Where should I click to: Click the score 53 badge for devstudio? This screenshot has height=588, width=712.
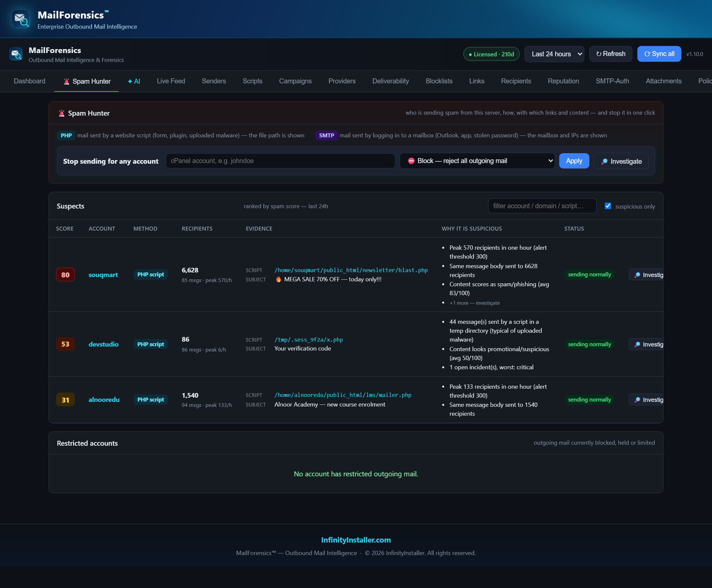[65, 344]
